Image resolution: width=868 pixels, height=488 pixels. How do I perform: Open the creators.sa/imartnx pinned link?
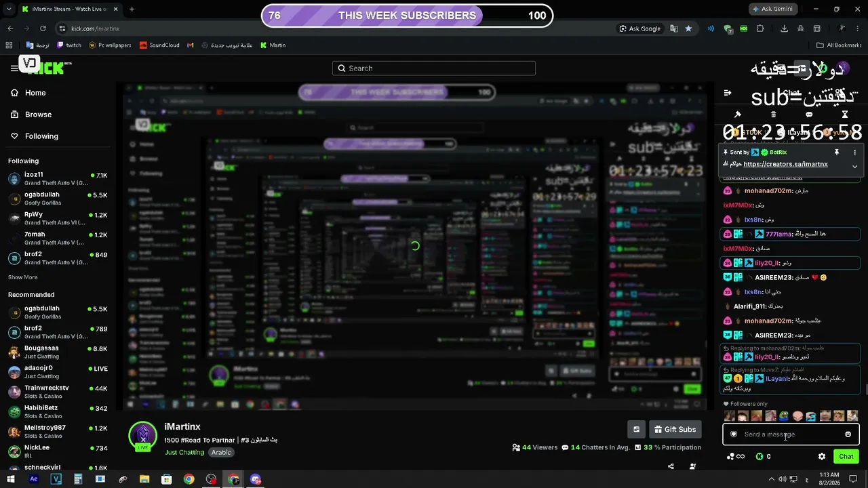[785, 164]
